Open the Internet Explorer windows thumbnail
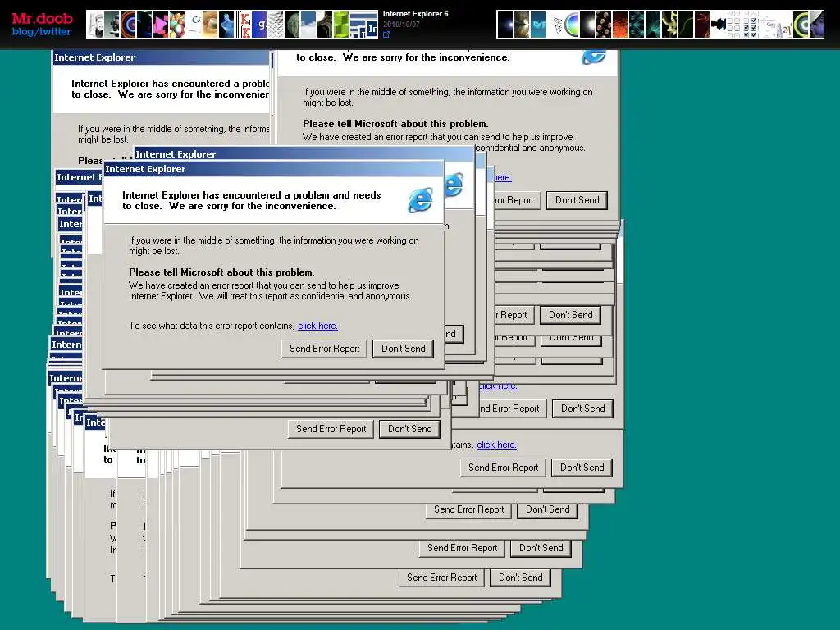 [364, 25]
